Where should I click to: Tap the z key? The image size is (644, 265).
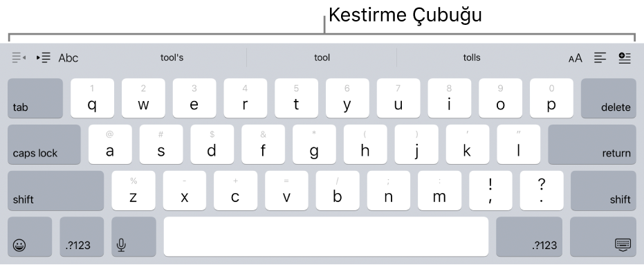click(x=134, y=191)
